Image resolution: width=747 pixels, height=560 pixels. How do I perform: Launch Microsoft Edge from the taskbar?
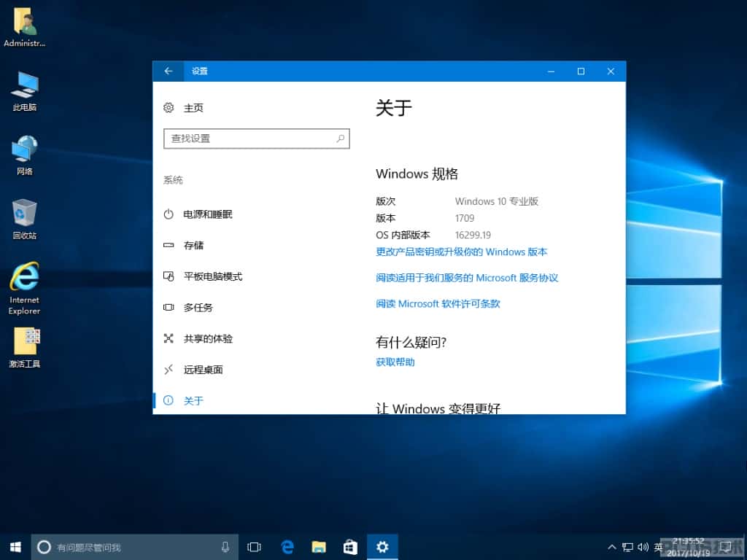coord(287,547)
